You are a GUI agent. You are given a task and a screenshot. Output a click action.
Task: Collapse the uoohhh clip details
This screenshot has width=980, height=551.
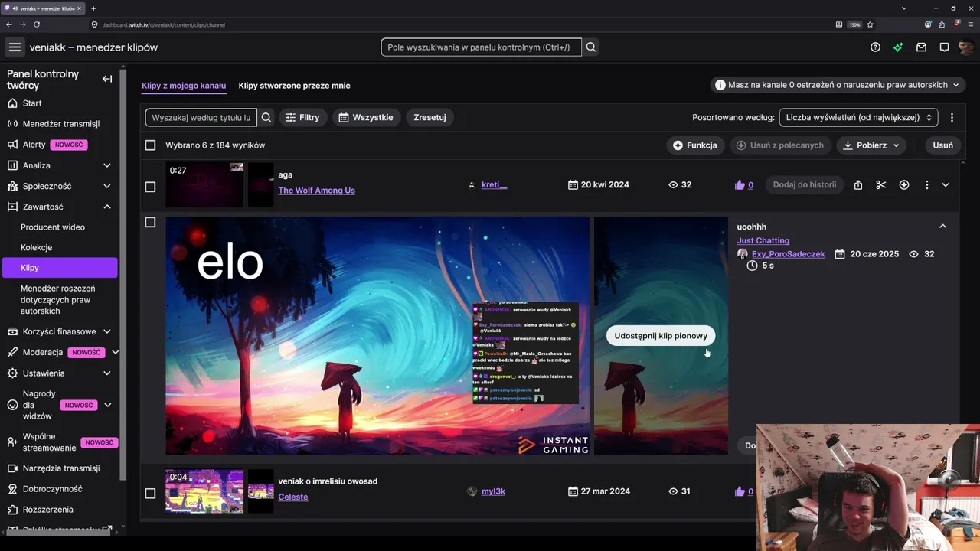click(x=942, y=227)
